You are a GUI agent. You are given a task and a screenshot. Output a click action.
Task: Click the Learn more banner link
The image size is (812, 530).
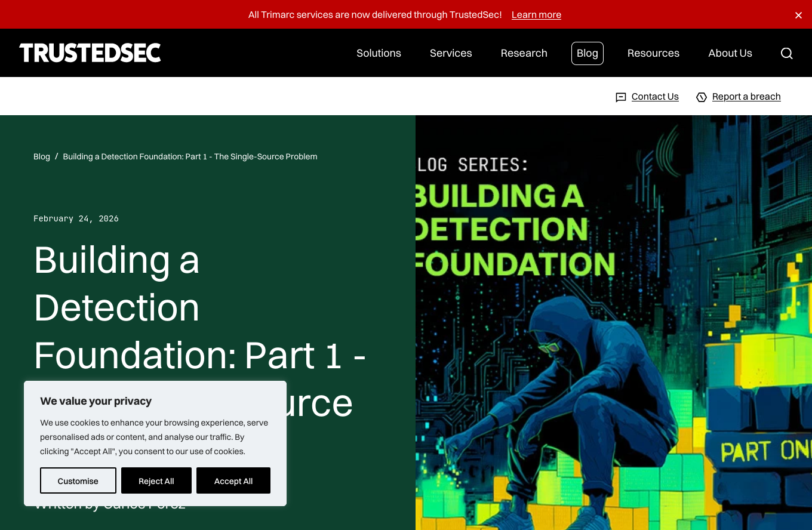pyautogui.click(x=536, y=15)
